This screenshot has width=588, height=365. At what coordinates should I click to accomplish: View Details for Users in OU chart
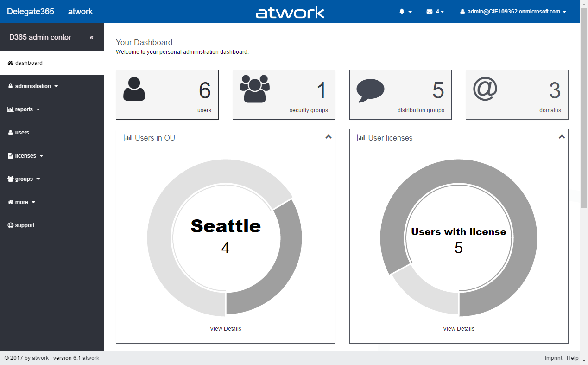[226, 329]
